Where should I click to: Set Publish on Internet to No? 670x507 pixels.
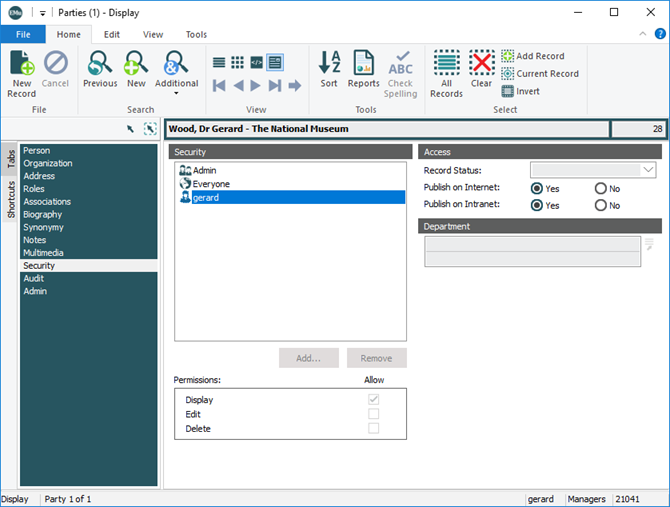point(600,188)
